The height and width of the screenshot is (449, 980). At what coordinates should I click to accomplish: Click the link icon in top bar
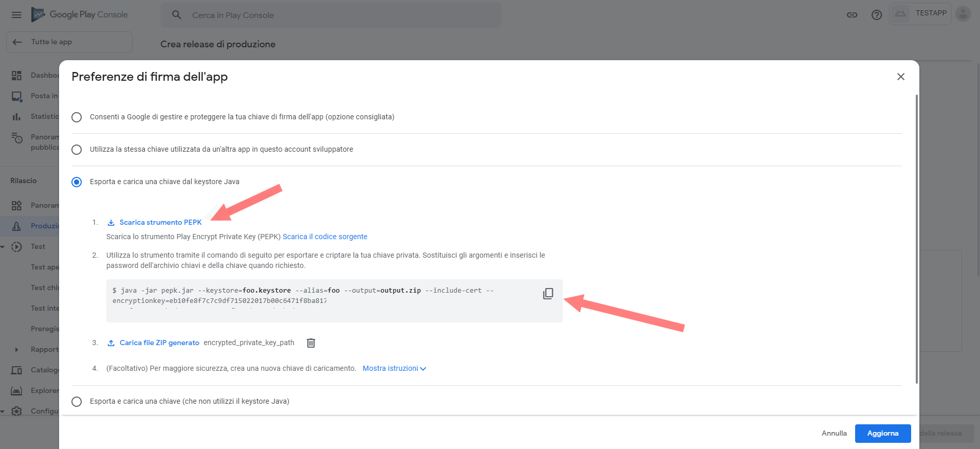point(852,15)
